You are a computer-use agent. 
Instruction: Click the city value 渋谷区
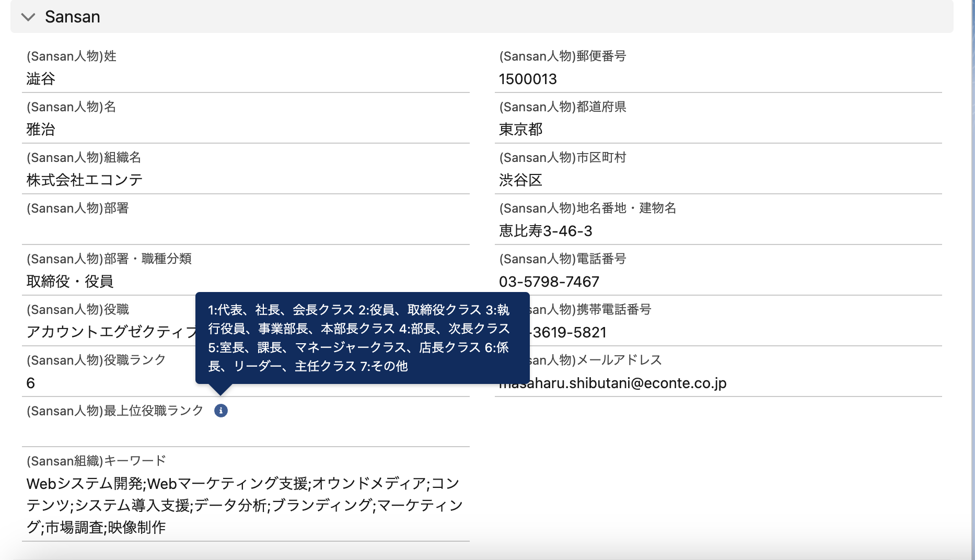(520, 180)
